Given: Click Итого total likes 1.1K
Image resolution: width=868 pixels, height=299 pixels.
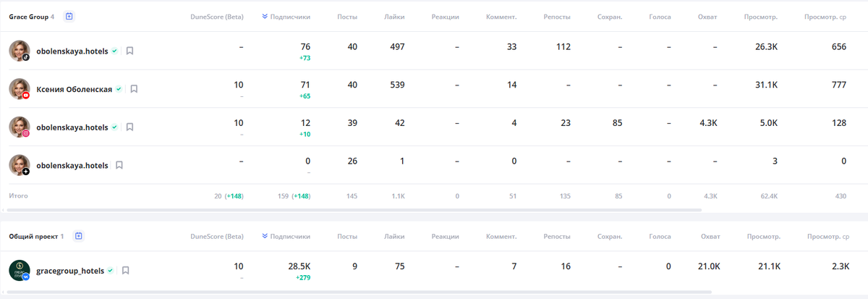Looking at the screenshot, I should tap(397, 195).
